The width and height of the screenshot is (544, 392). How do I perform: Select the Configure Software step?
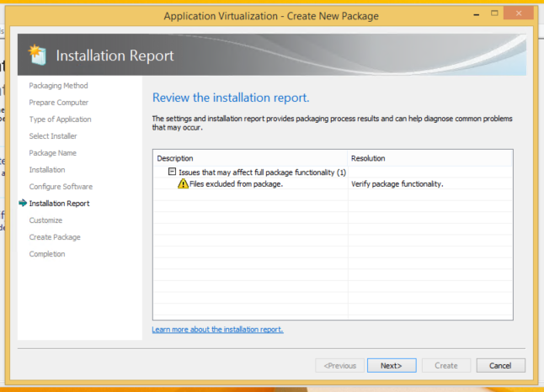(61, 187)
